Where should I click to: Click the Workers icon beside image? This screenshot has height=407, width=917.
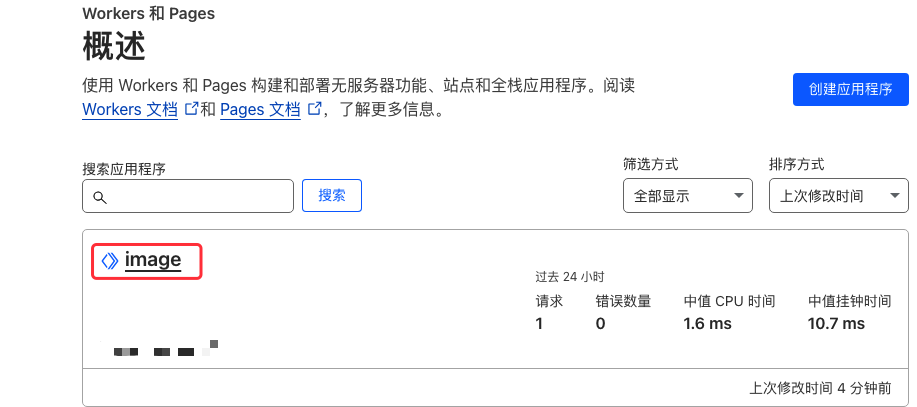pyautogui.click(x=110, y=260)
